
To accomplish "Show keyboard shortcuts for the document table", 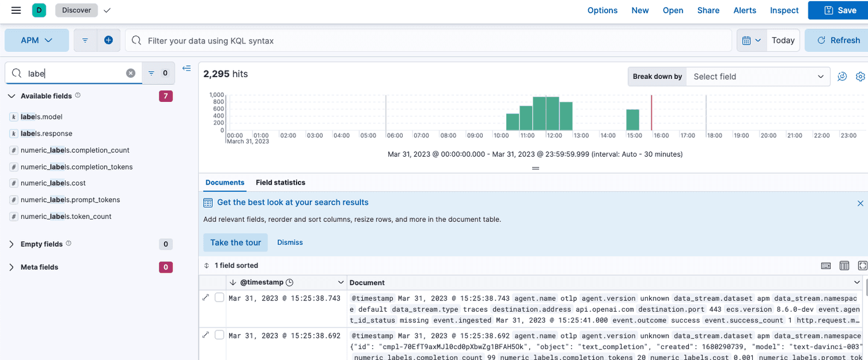I will [x=826, y=265].
